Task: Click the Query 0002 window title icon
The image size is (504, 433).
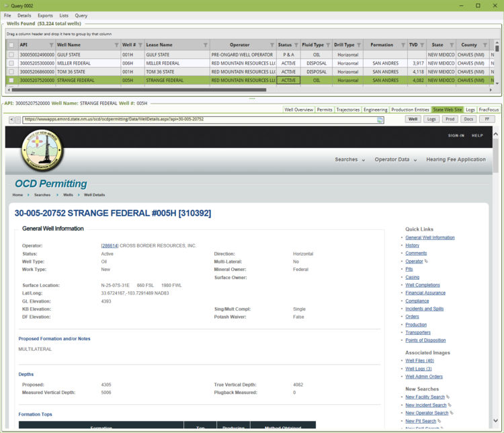Action: [x=7, y=6]
